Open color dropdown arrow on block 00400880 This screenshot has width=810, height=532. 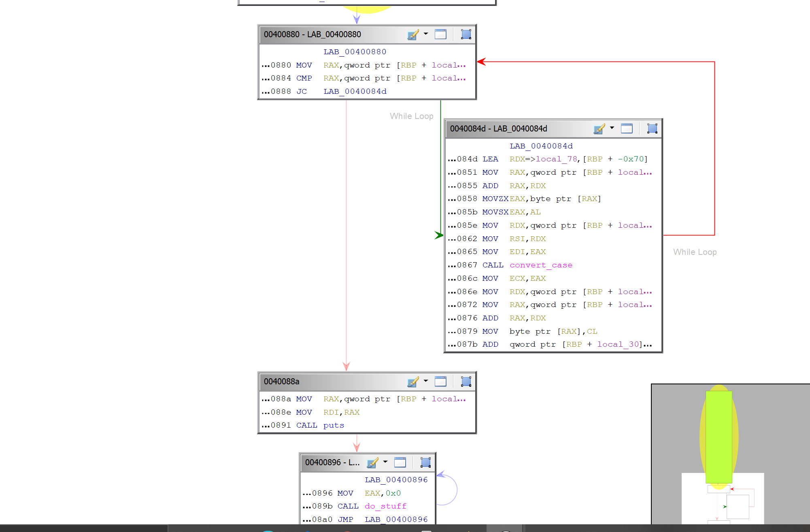click(426, 34)
